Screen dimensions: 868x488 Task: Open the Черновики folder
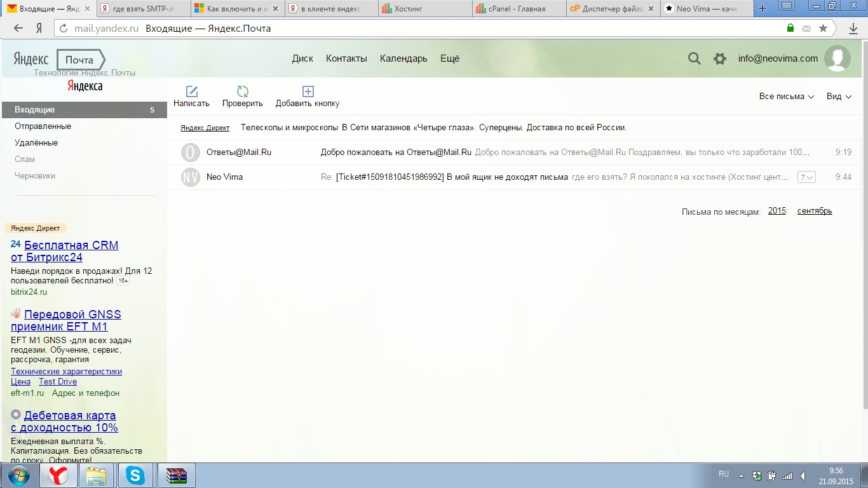[x=35, y=176]
